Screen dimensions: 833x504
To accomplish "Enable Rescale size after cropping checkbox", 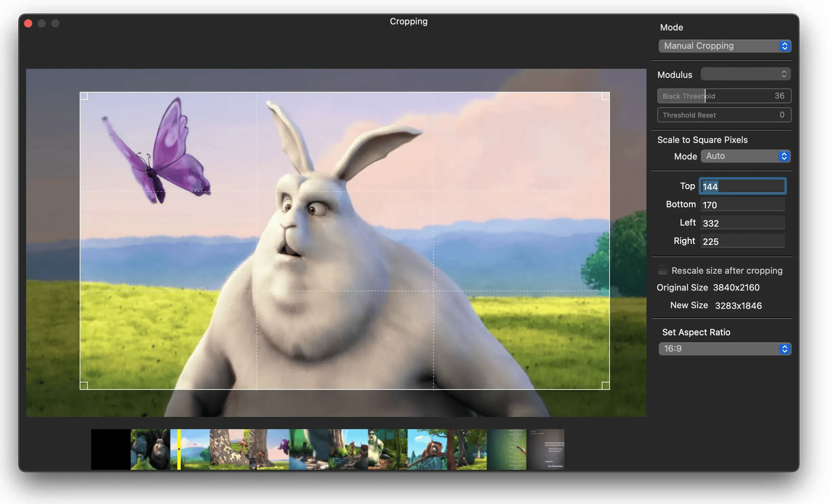I will (x=662, y=271).
